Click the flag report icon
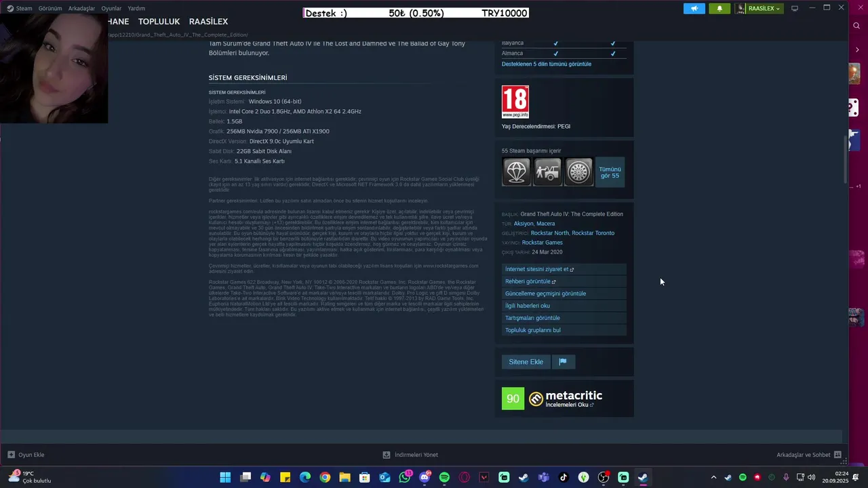This screenshot has width=868, height=488. 563,362
